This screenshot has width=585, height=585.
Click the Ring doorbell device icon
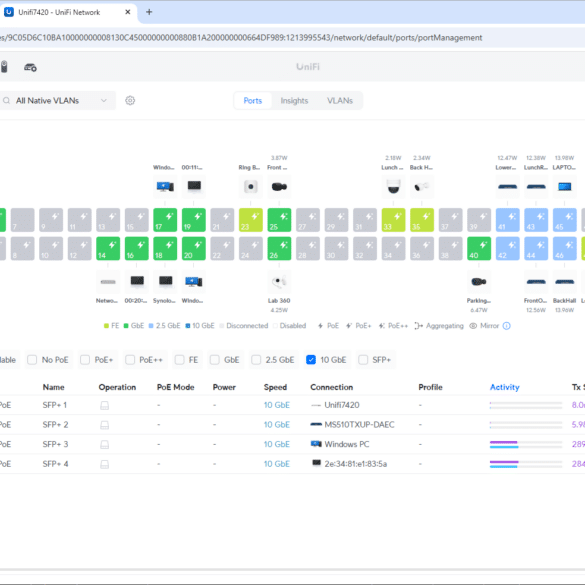(x=251, y=186)
